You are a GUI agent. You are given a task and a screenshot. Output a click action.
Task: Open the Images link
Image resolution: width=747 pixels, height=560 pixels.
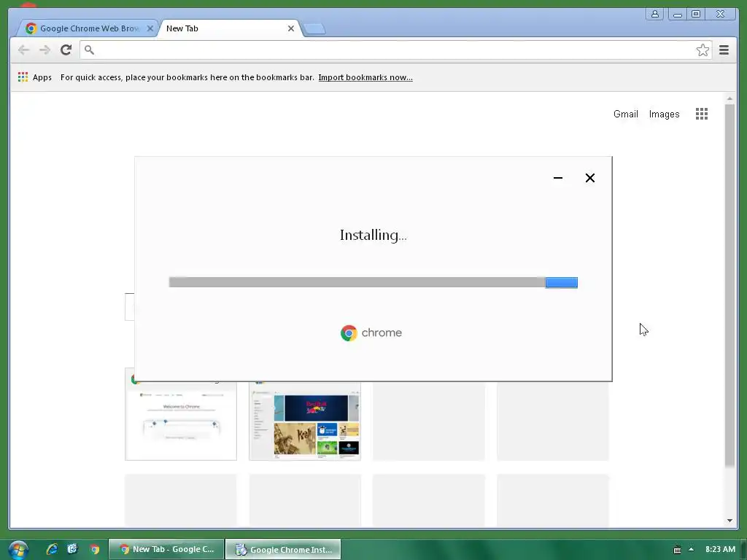664,114
